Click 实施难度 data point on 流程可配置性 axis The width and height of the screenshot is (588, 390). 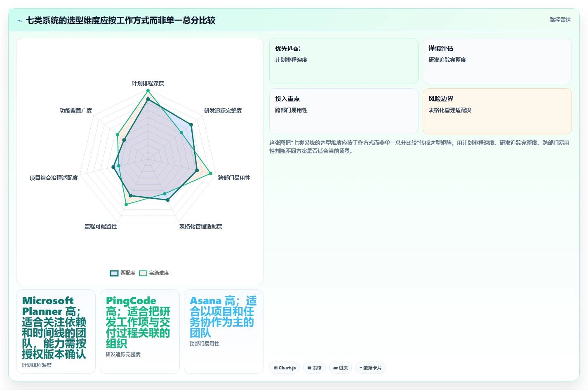tap(126, 204)
